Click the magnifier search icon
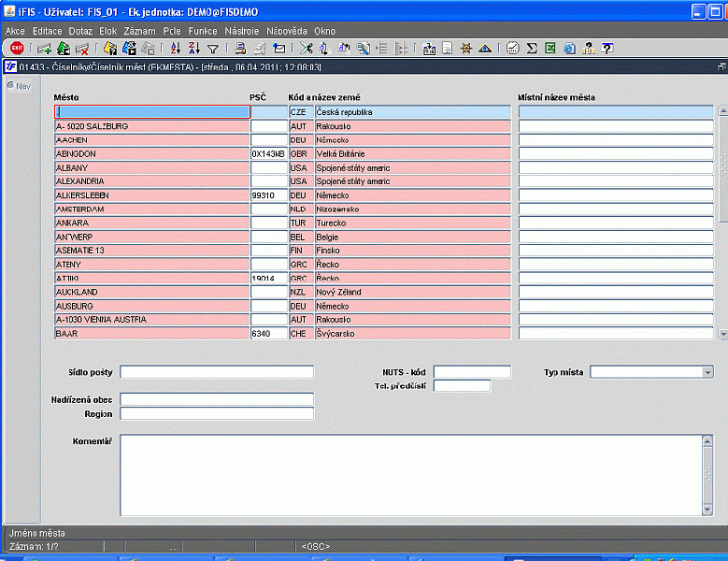This screenshot has height=561, width=728. [x=364, y=49]
